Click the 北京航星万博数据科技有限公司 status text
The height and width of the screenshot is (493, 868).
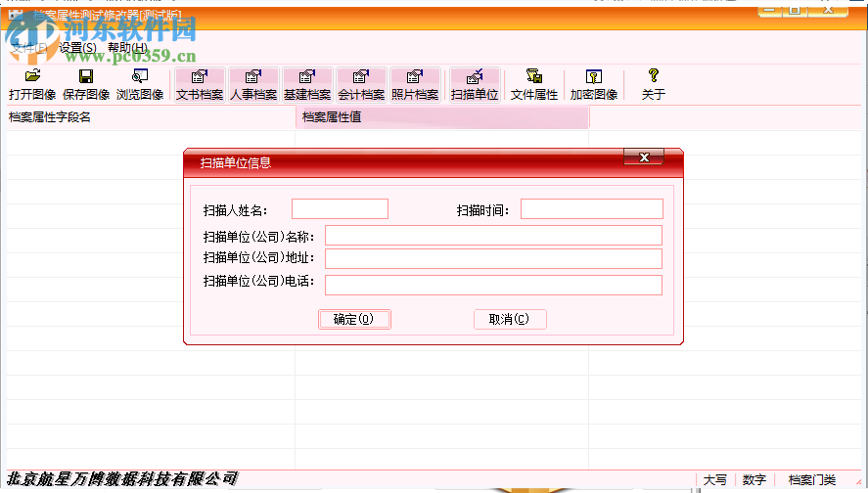tap(122, 478)
